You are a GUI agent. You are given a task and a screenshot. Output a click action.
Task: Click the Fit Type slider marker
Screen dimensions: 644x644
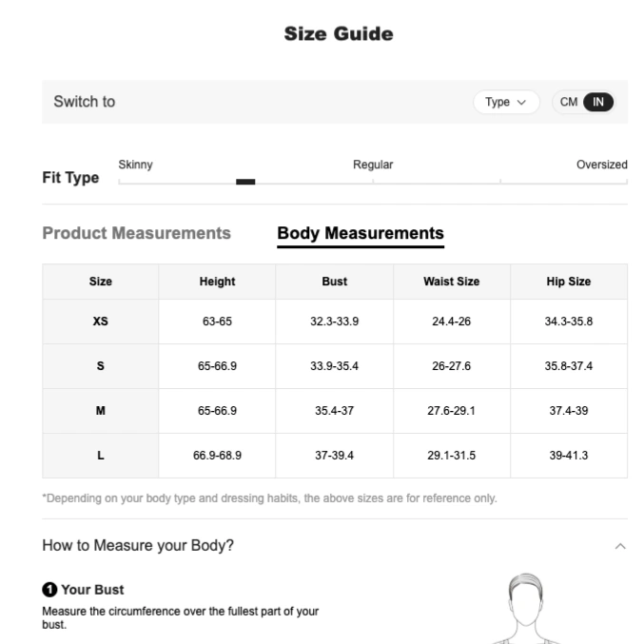click(245, 182)
